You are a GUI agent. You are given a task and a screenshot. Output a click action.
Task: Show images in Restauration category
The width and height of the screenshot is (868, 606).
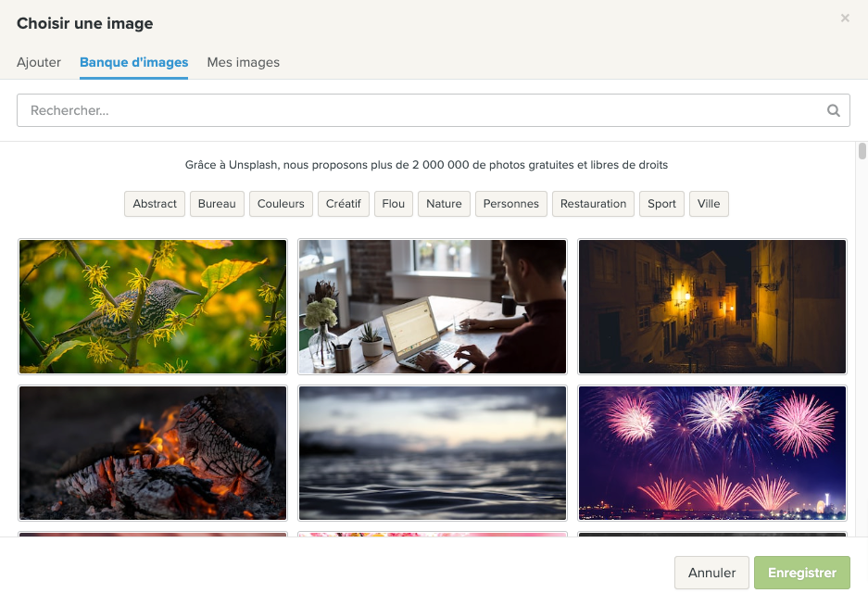click(x=594, y=204)
